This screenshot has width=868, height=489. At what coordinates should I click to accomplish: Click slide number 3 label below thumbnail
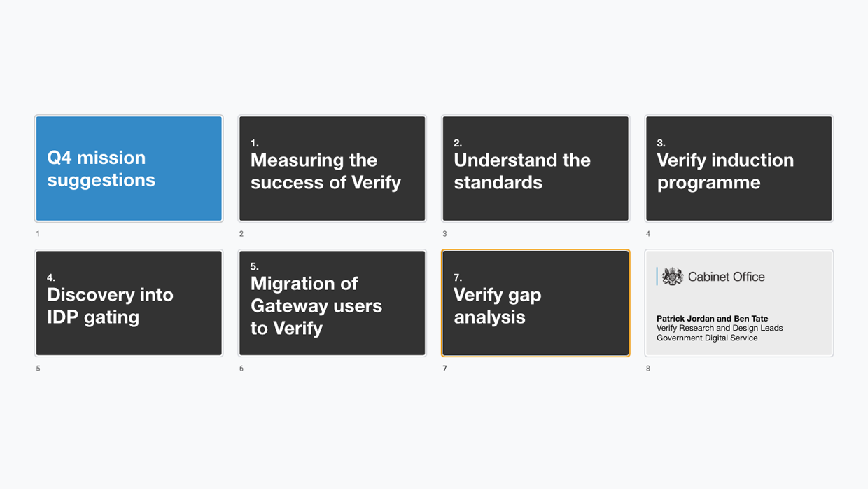coord(444,234)
